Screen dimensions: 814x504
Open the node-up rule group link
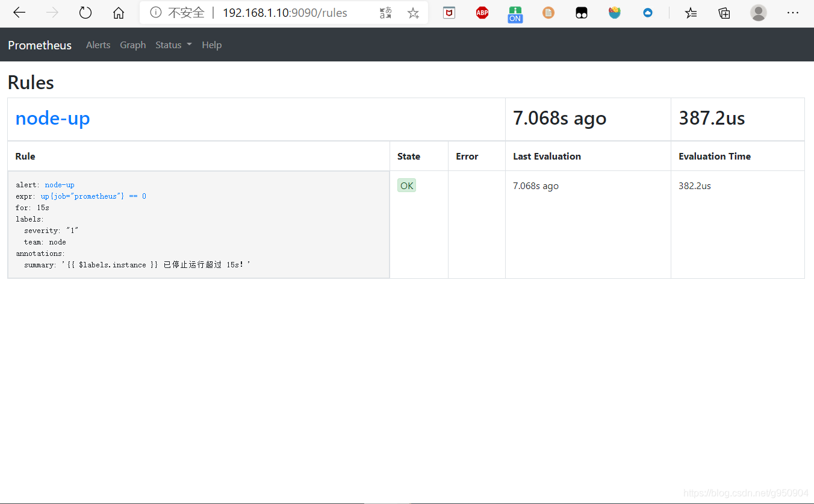[x=53, y=118]
